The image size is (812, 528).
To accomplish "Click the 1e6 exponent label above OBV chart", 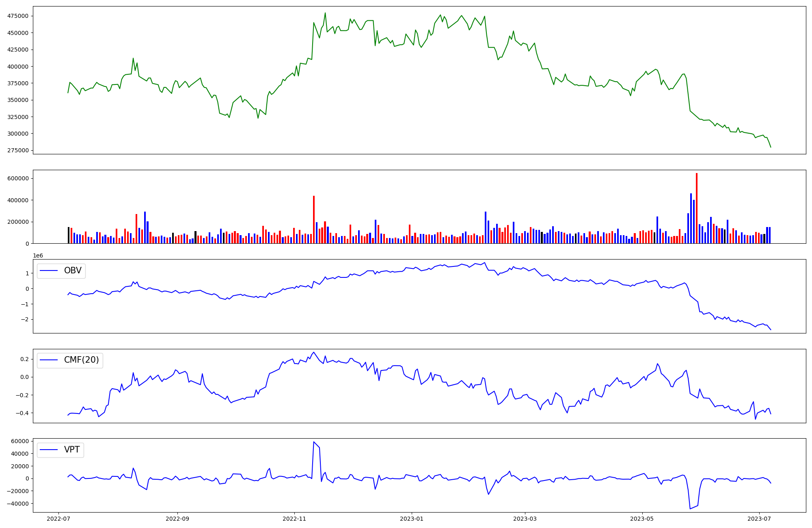I will pyautogui.click(x=38, y=255).
